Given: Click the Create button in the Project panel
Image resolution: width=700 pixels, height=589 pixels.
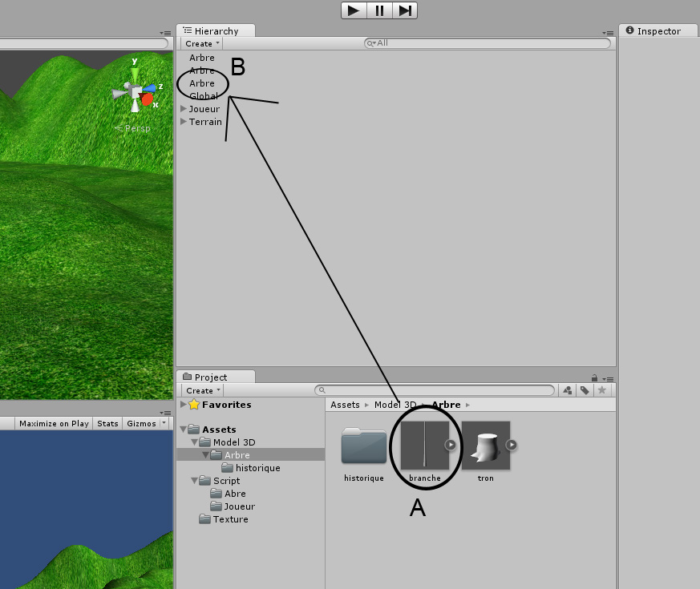Looking at the screenshot, I should click(200, 390).
